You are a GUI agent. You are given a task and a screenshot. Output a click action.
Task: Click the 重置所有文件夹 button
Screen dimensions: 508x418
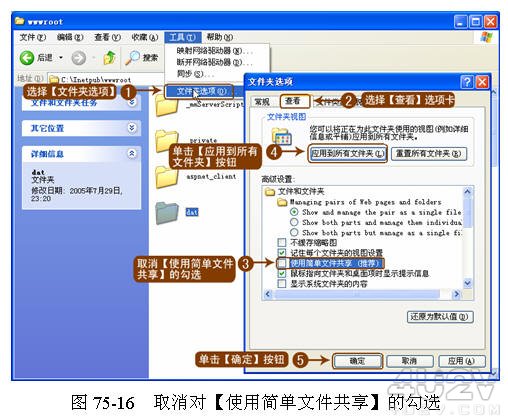(x=429, y=154)
